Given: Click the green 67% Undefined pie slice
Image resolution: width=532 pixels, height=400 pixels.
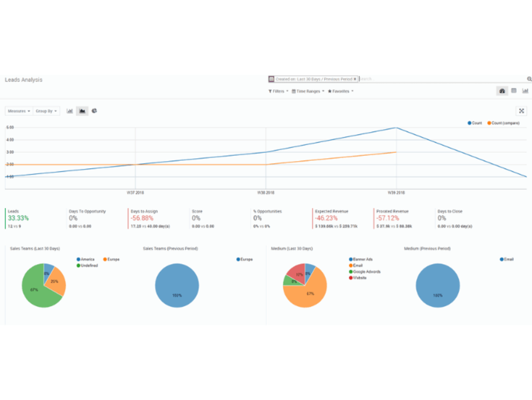Looking at the screenshot, I should click(x=33, y=290).
